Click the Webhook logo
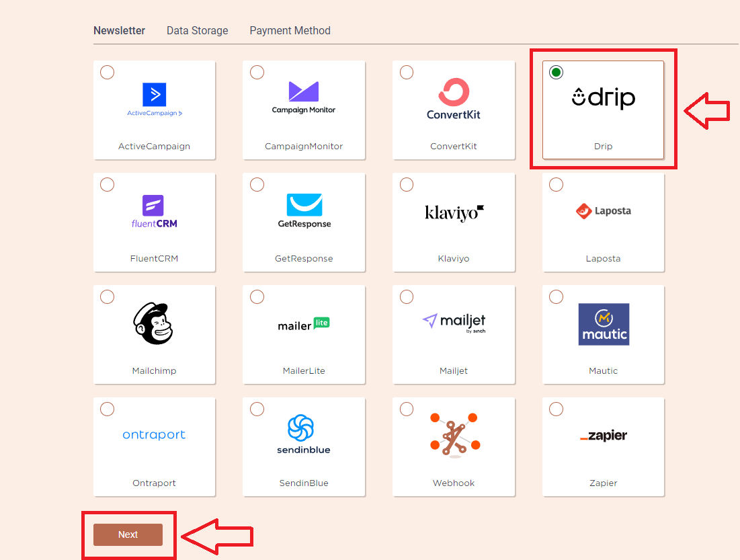Screen dimensions: 740x560 (x=455, y=436)
